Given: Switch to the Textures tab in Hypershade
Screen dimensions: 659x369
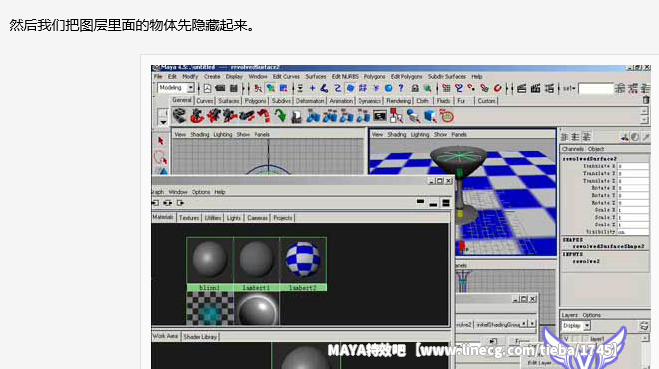Looking at the screenshot, I should 189,218.
